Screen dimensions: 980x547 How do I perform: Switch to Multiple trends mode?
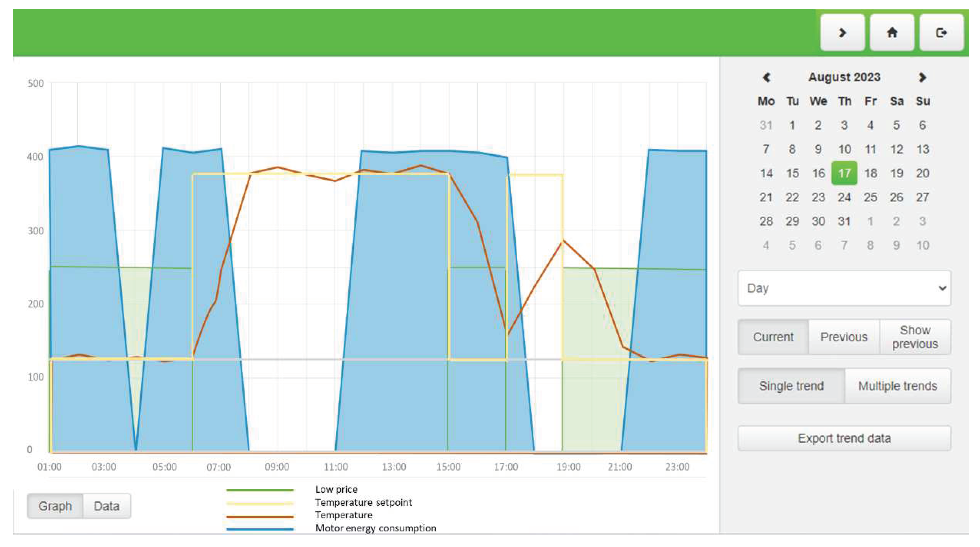pyautogui.click(x=897, y=386)
